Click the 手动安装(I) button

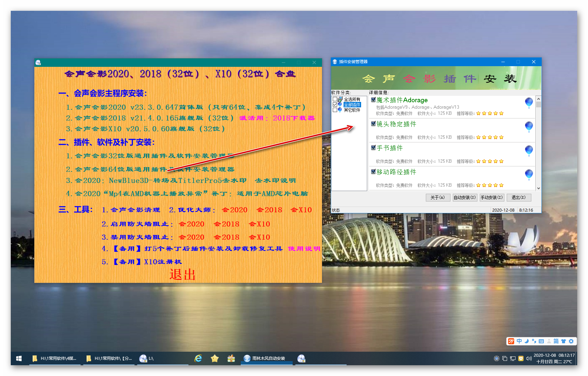492,197
